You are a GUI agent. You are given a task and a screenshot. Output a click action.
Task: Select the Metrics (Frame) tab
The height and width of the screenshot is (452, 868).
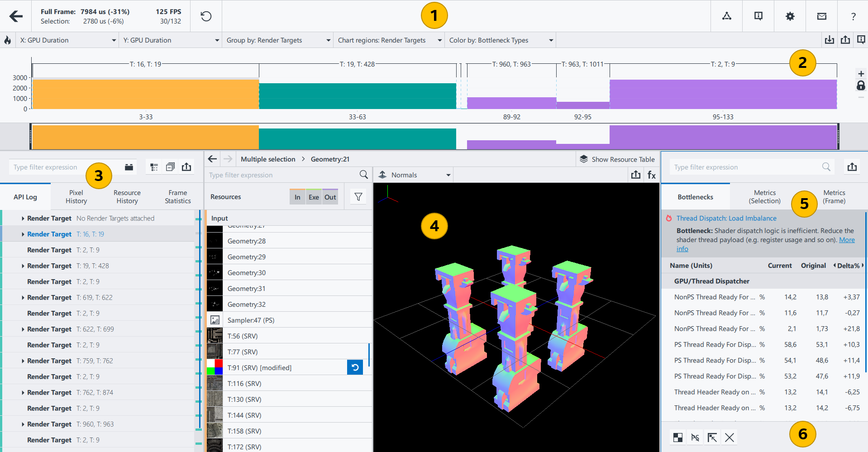(x=834, y=197)
